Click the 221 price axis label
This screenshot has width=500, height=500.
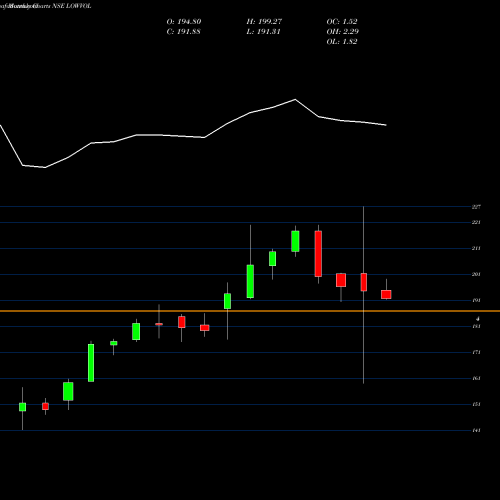click(476, 222)
